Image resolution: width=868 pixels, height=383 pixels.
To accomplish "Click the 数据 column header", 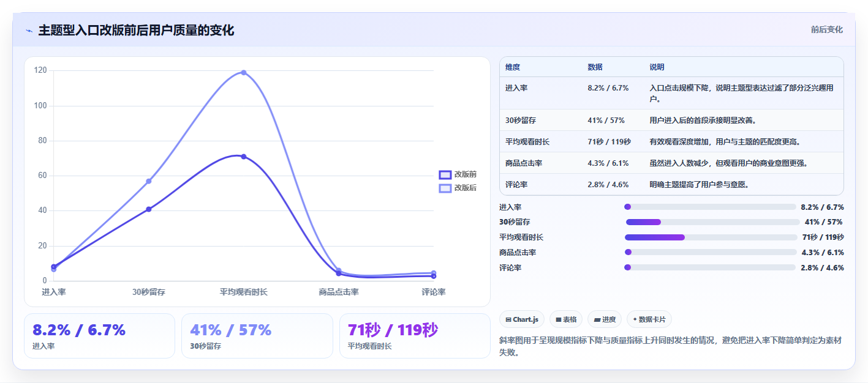I will click(x=595, y=67).
